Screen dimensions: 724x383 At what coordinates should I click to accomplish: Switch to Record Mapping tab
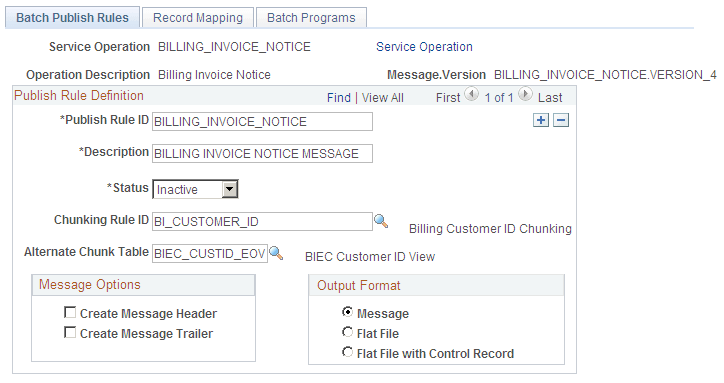coord(198,18)
